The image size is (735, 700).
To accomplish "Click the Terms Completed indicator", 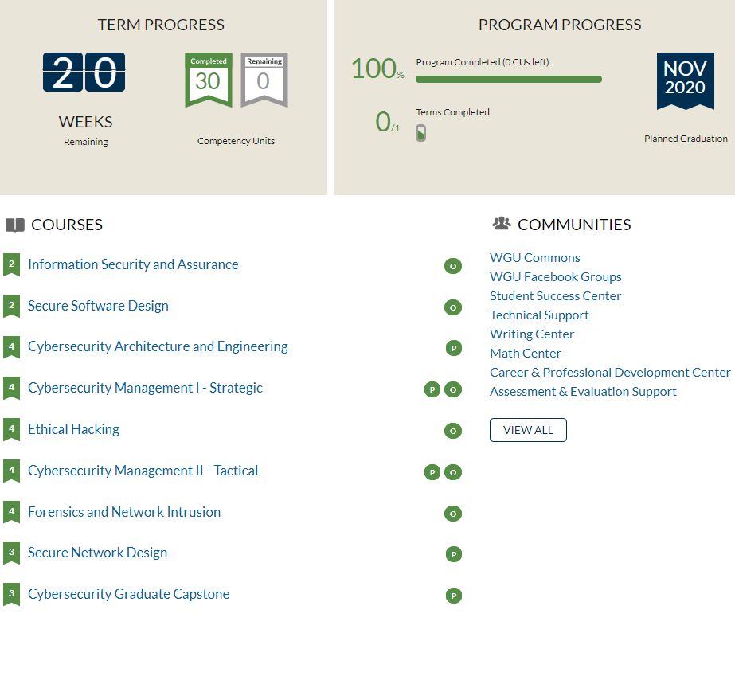I will tap(420, 133).
